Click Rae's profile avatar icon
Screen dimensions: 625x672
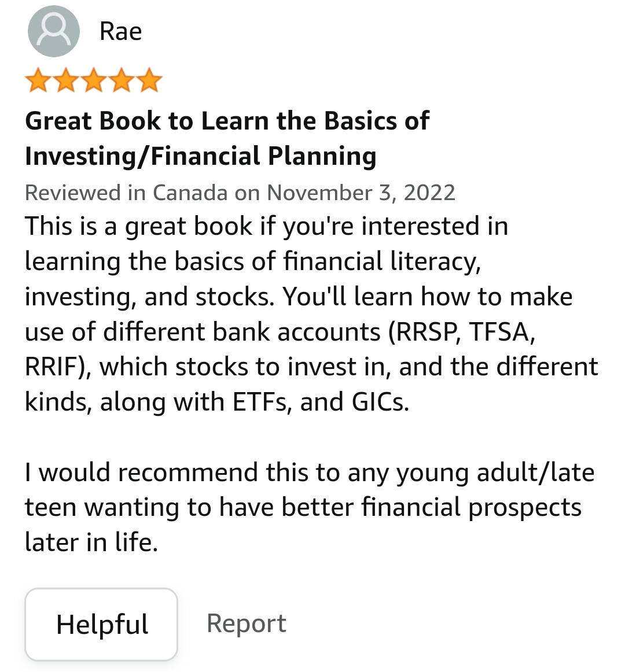coord(53,31)
